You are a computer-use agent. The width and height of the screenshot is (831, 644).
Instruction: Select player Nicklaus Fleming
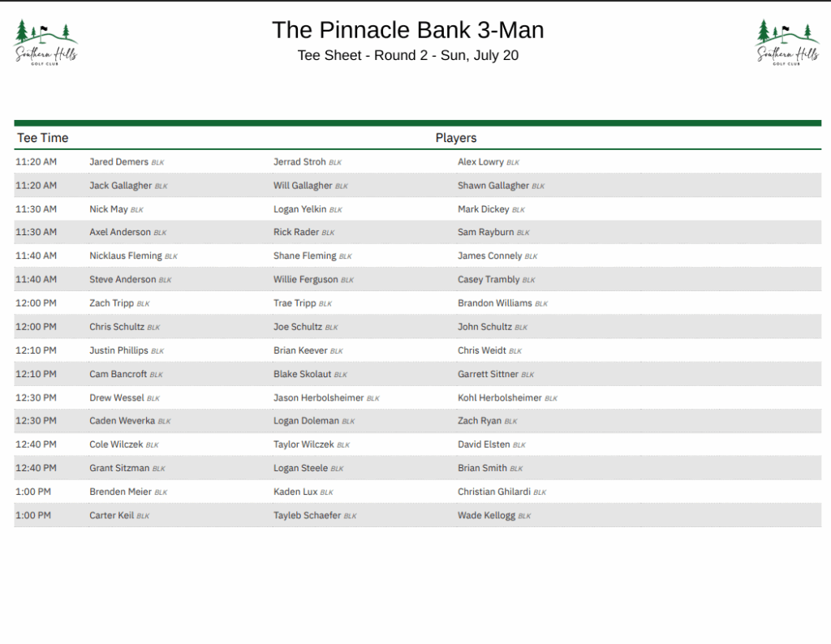point(126,255)
